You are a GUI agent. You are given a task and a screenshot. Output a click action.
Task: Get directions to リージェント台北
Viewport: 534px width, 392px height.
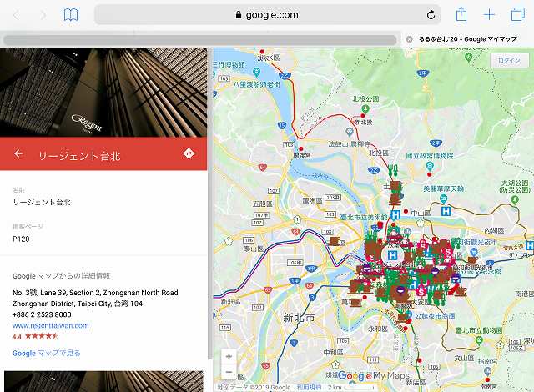(189, 153)
